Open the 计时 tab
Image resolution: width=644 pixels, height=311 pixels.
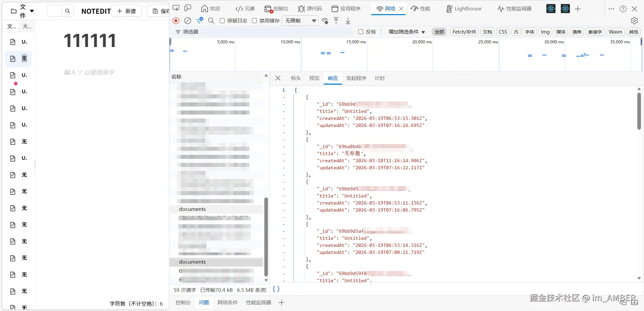click(x=380, y=78)
